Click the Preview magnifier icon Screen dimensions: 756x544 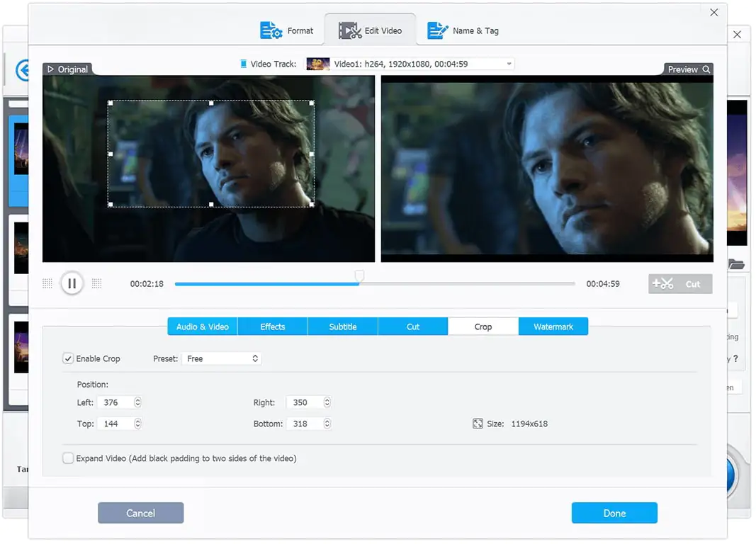click(706, 69)
